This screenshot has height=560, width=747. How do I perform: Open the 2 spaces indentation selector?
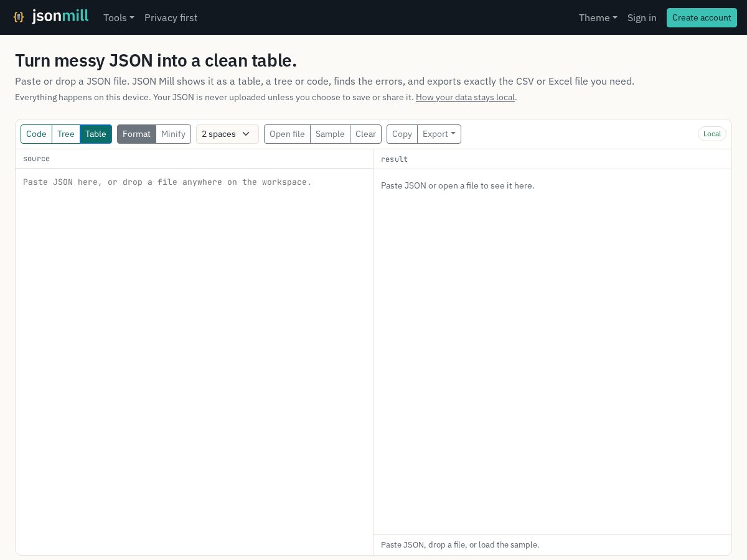[x=227, y=134]
